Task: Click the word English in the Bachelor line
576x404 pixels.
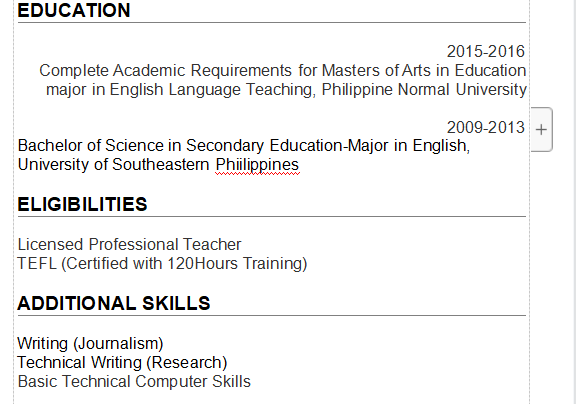Action: click(x=441, y=146)
